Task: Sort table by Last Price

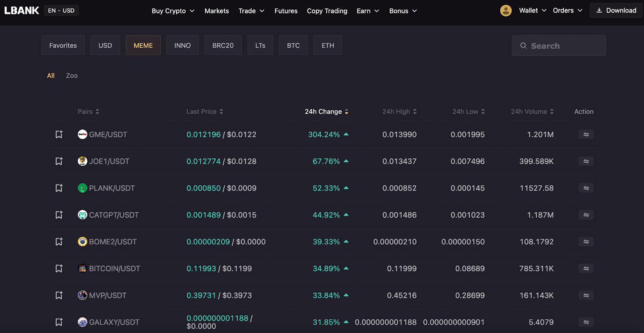Action: coord(205,112)
